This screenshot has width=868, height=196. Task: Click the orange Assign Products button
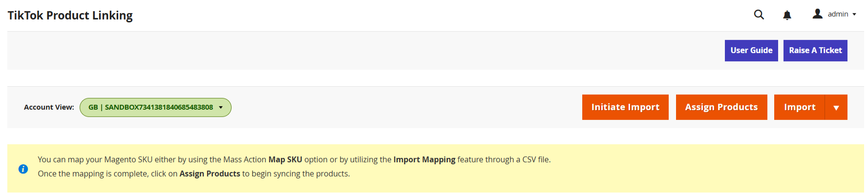pyautogui.click(x=721, y=107)
